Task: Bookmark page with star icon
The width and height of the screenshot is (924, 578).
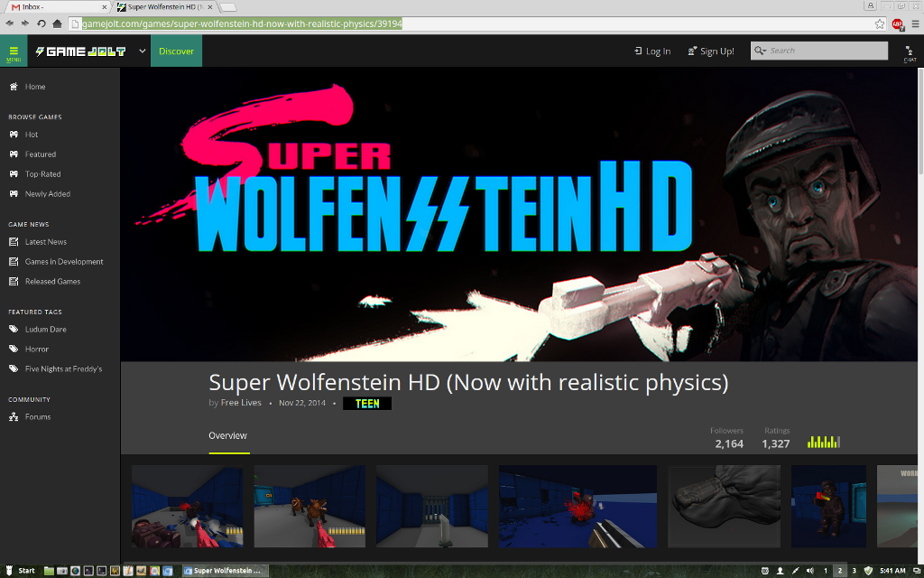Action: 879,24
